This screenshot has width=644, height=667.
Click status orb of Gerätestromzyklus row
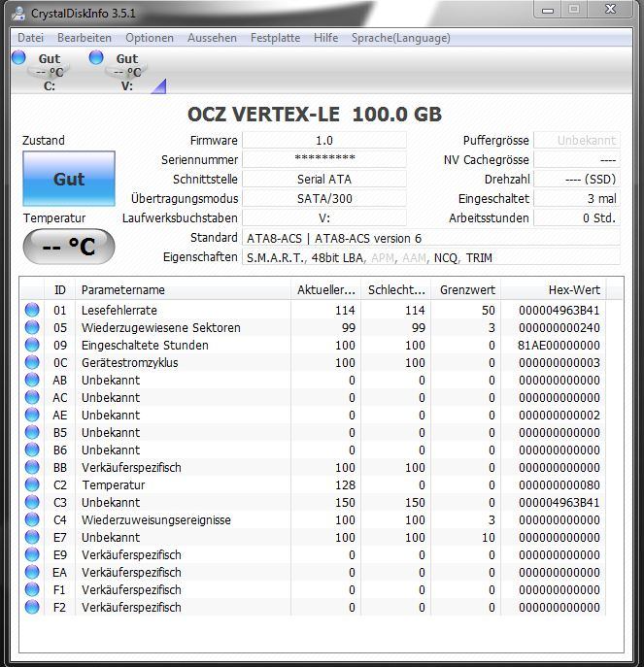(32, 362)
